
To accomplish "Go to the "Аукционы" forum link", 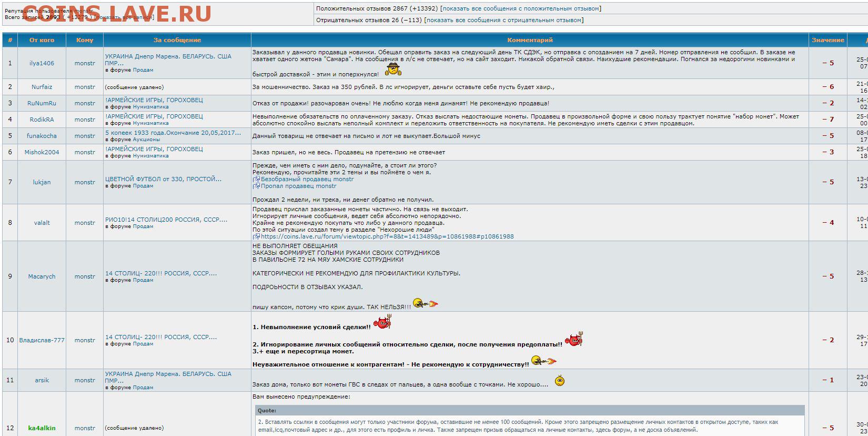I will pos(146,140).
